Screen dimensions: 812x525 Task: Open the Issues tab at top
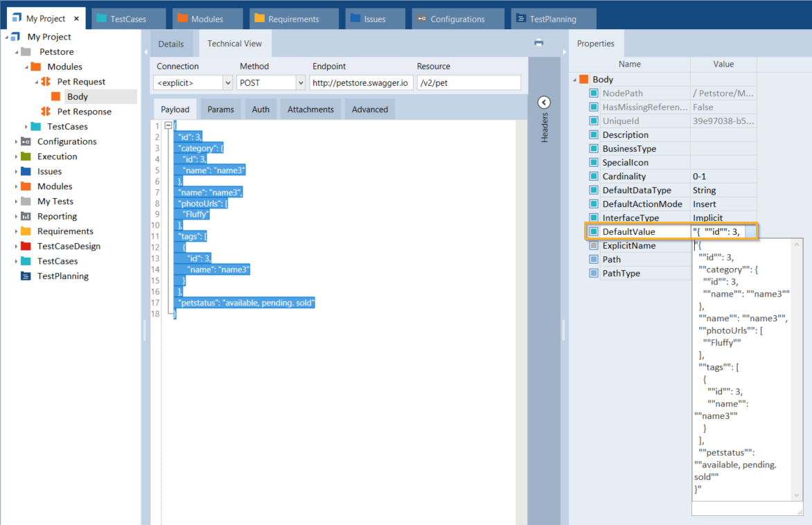pos(374,19)
